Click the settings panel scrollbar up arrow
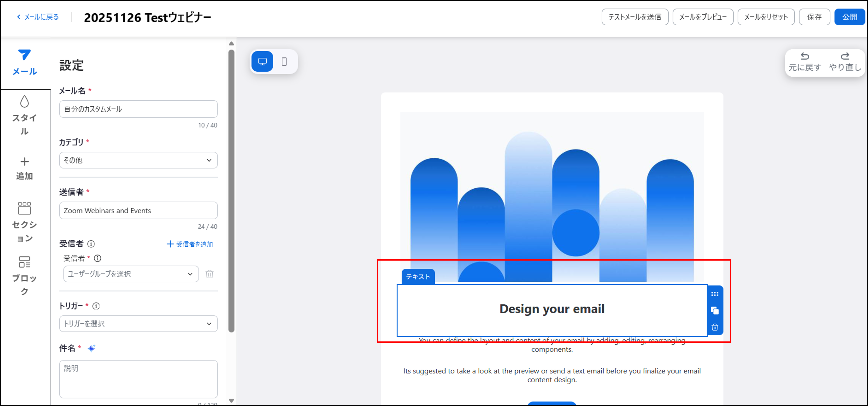The height and width of the screenshot is (406, 868). [231, 43]
